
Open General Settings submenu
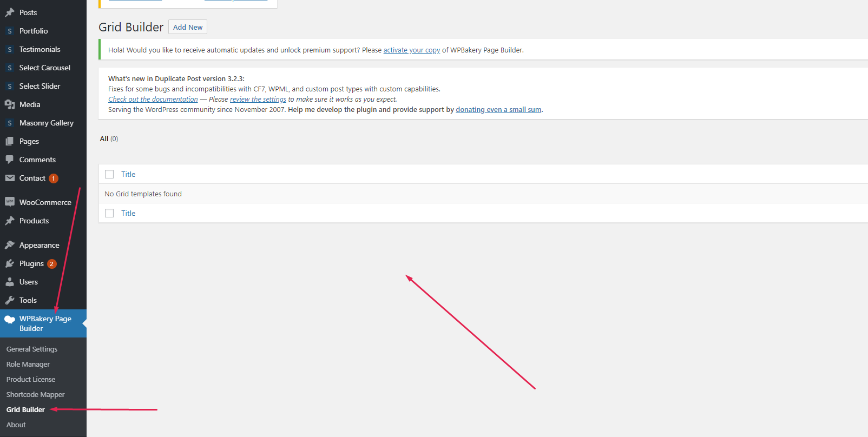(x=32, y=349)
